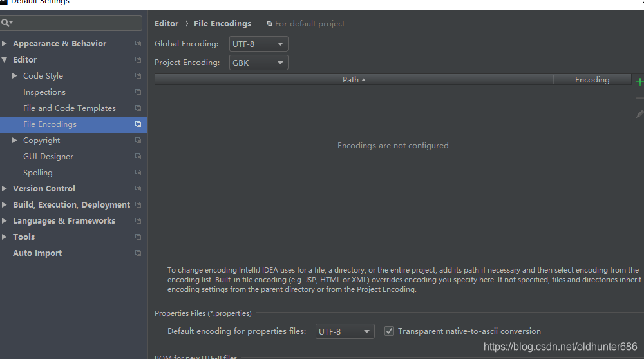Click Editor breadcrumb in header
644x359 pixels.
[166, 24]
